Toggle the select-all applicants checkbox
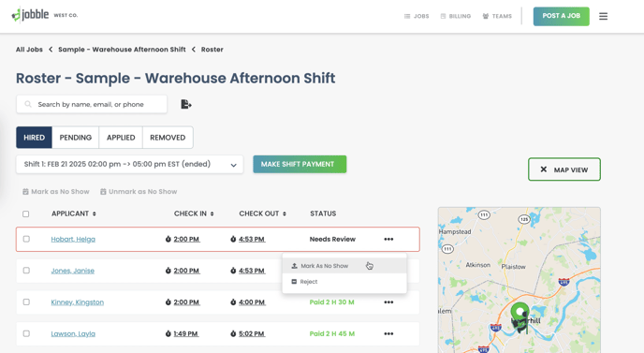This screenshot has width=644, height=353. 26,213
